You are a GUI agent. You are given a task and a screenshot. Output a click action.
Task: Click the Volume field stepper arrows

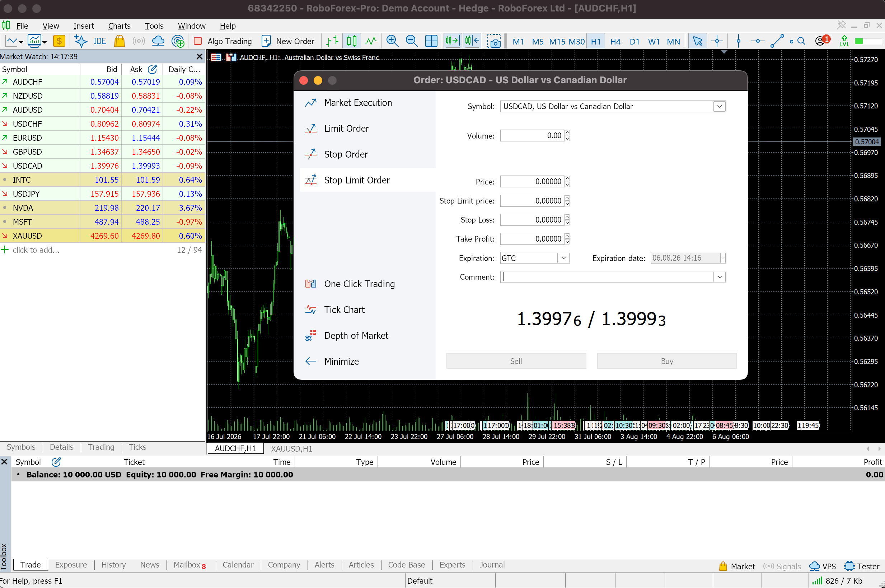click(567, 135)
